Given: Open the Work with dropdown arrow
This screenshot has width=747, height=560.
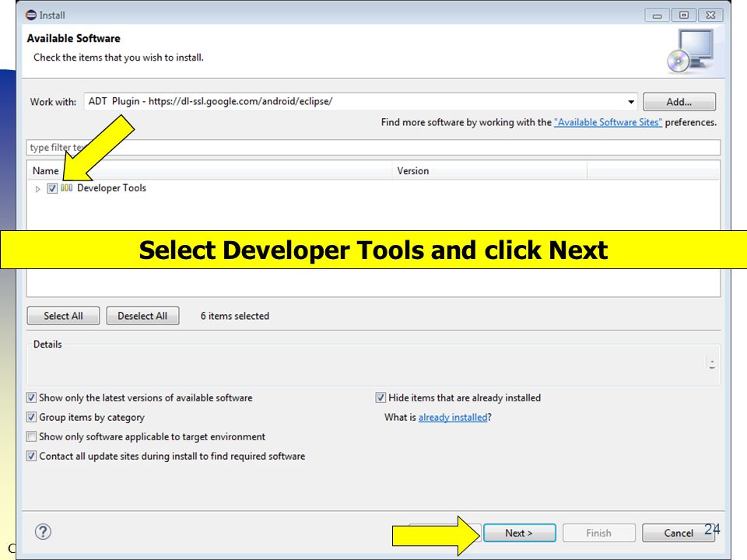Looking at the screenshot, I should click(631, 102).
